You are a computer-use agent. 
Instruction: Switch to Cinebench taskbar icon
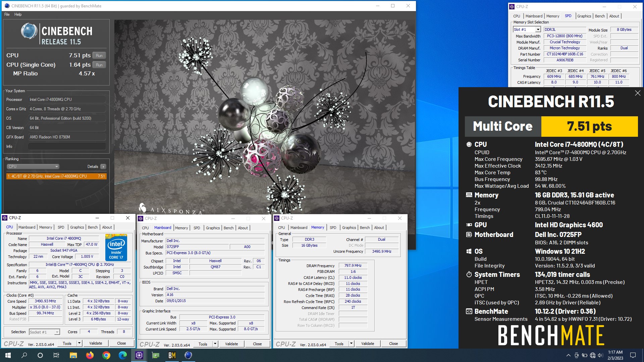188,355
